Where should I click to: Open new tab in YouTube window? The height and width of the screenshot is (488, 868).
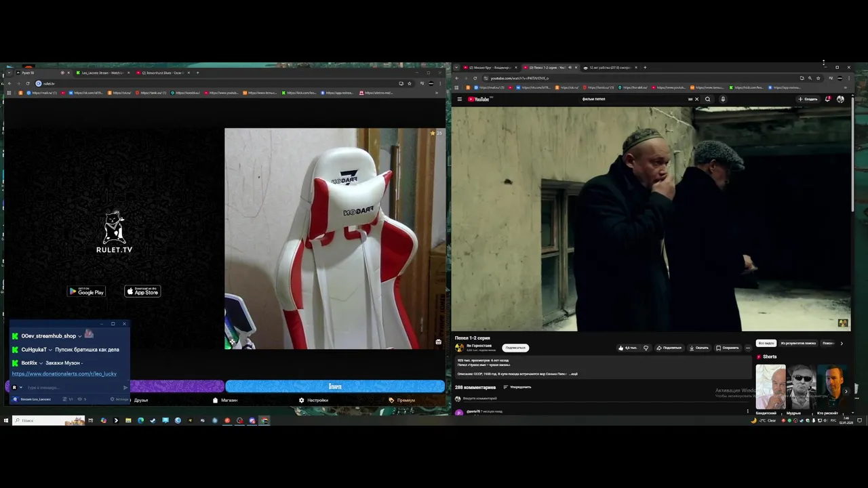(645, 68)
